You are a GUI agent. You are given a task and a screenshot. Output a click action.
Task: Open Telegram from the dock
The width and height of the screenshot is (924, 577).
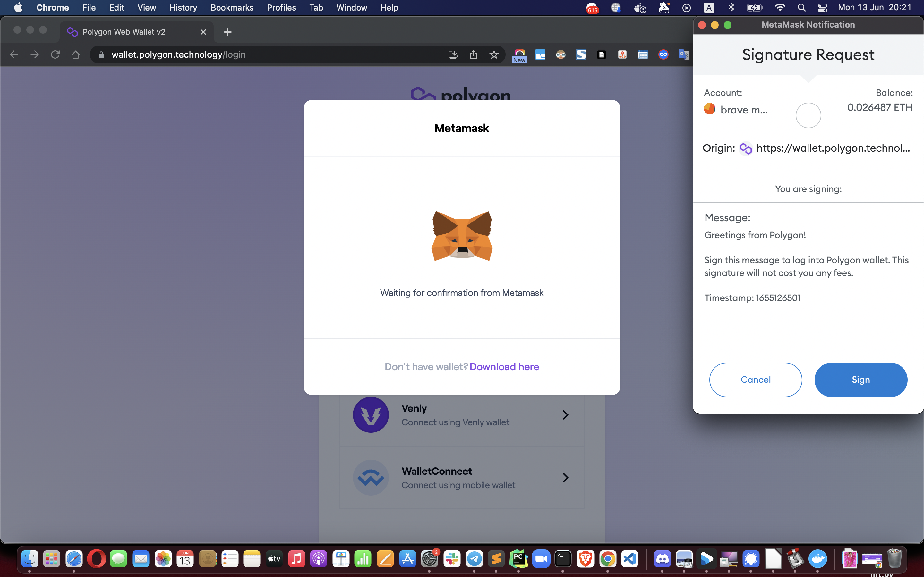point(474,559)
